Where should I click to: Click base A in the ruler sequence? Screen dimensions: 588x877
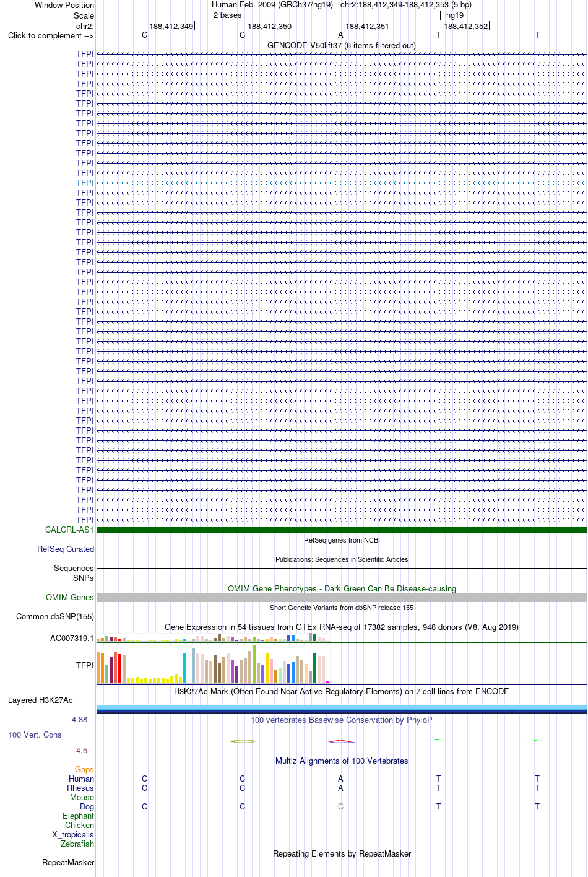pos(340,35)
